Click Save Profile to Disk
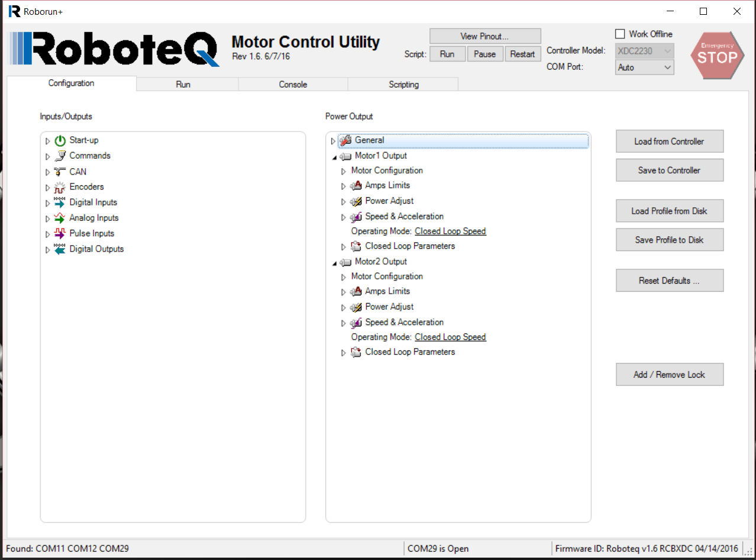This screenshot has width=756, height=560. (x=670, y=240)
